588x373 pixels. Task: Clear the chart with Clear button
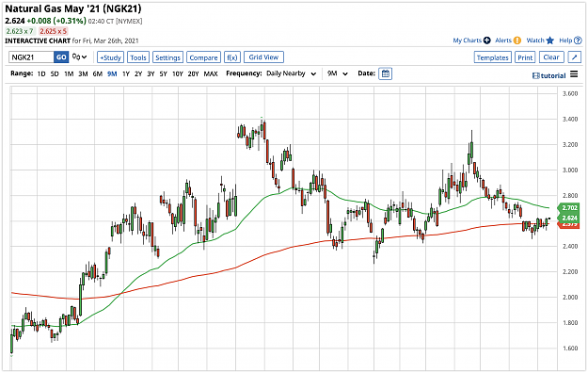tap(551, 57)
